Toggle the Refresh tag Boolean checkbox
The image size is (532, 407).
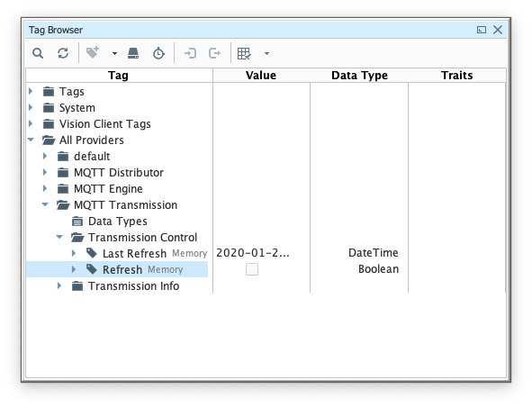click(x=252, y=269)
